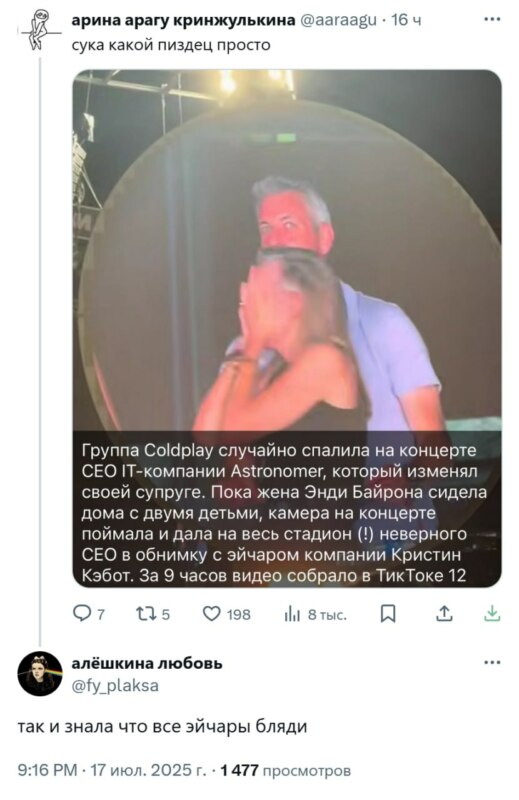The image size is (519, 800).
Task: Open the first tweet's three-dot menu
Action: (x=491, y=19)
